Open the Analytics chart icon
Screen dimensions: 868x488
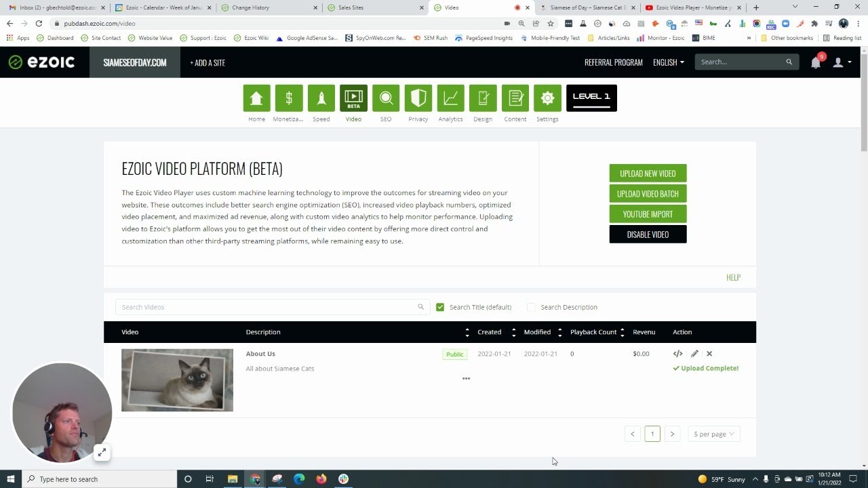click(x=450, y=98)
